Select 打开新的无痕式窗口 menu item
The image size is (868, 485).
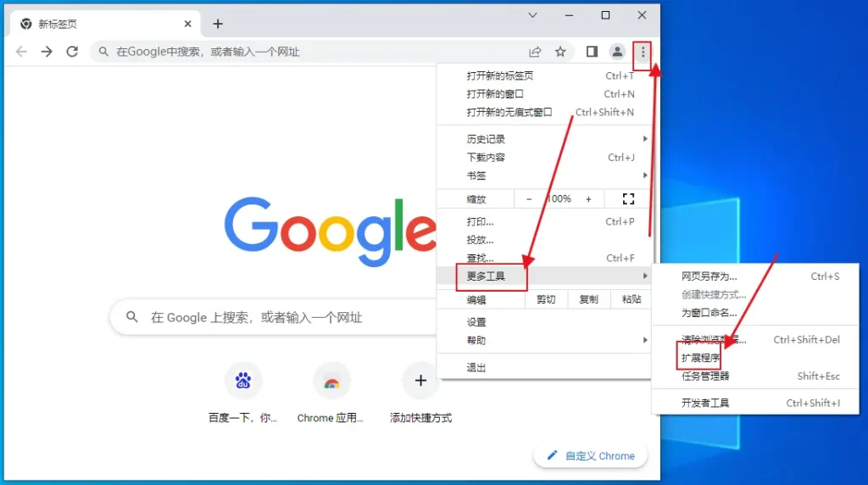tap(545, 113)
